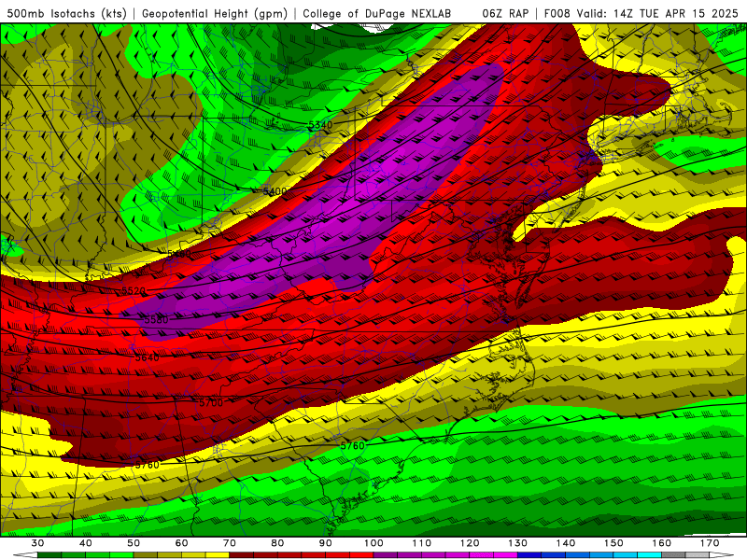Click the 5760 contour label beside dark red shading

[x=148, y=465]
